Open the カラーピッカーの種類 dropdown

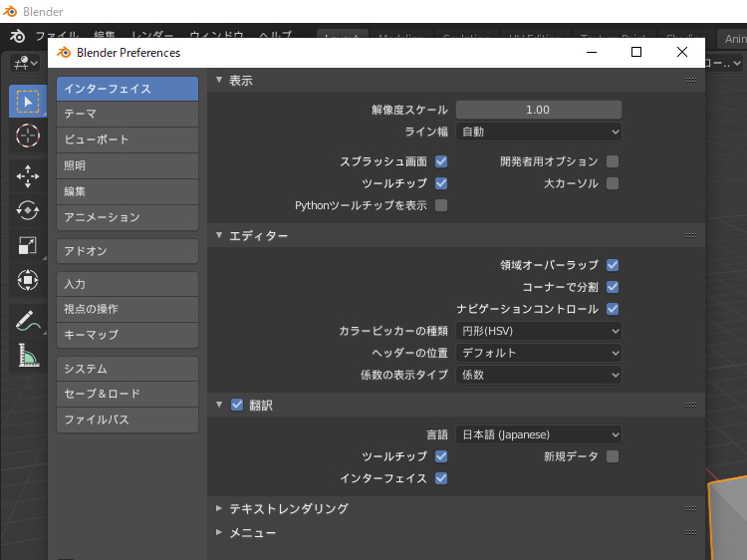click(539, 331)
